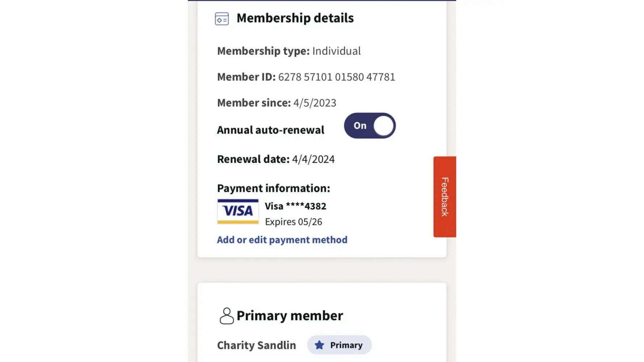
Task: Click the white knob of auto-renewal switch
Action: click(x=383, y=126)
